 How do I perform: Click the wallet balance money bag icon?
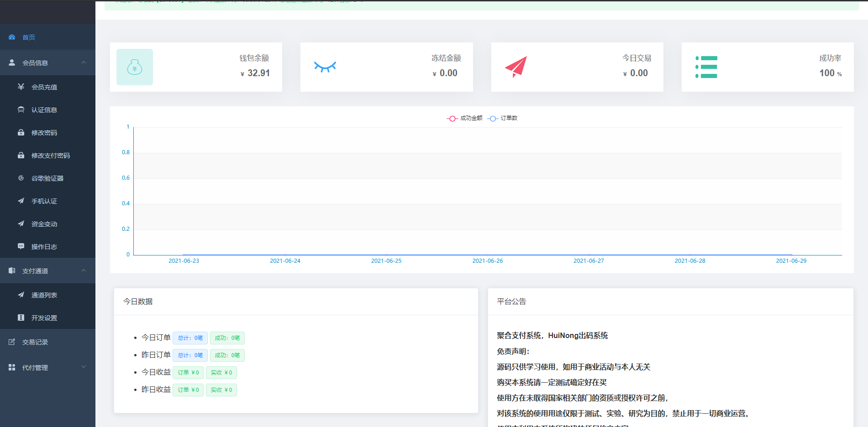134,67
